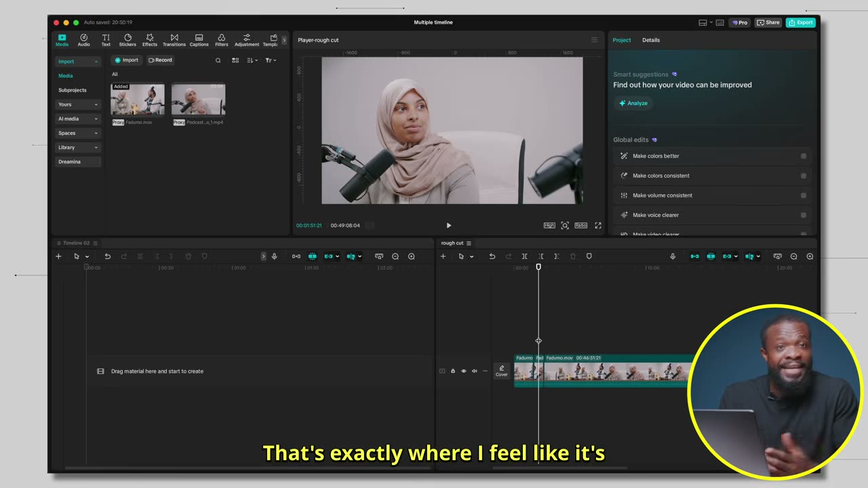Click the rough cut timeline playhead
868x488 pixels.
coord(538,267)
